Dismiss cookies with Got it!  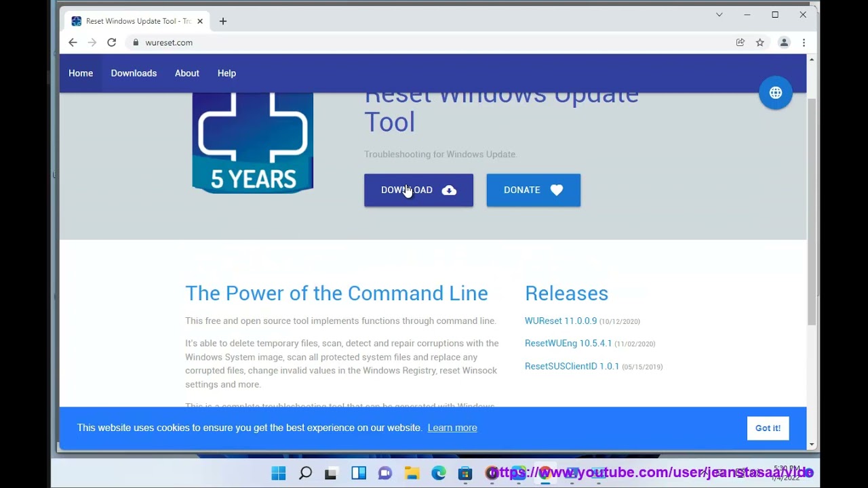pyautogui.click(x=768, y=428)
